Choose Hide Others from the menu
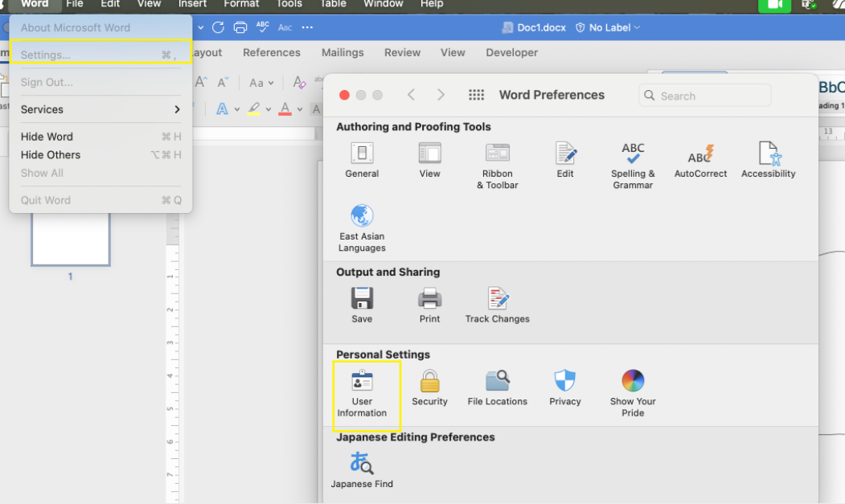Viewport: 845px width, 504px height. (x=100, y=154)
